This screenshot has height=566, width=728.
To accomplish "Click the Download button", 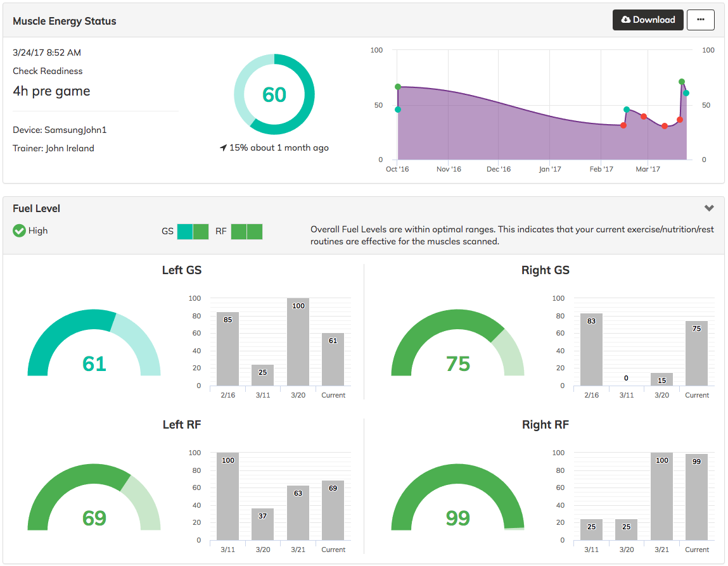I will tap(648, 20).
